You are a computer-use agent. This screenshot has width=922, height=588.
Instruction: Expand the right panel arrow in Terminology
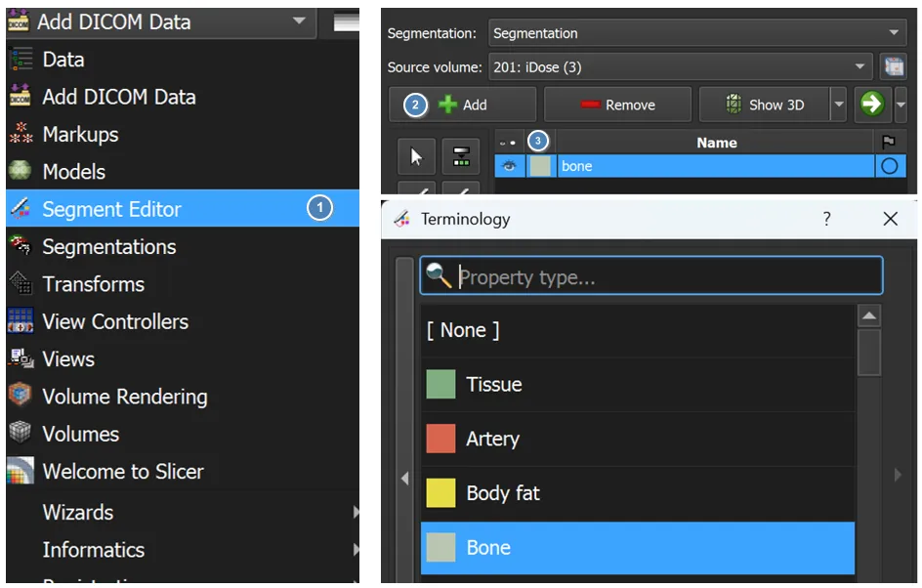point(898,475)
